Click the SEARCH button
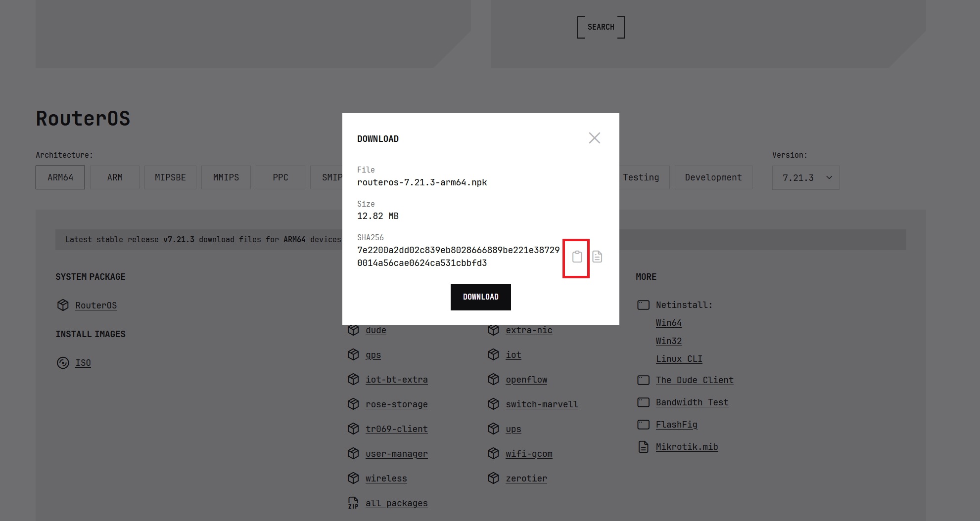 [x=601, y=27]
